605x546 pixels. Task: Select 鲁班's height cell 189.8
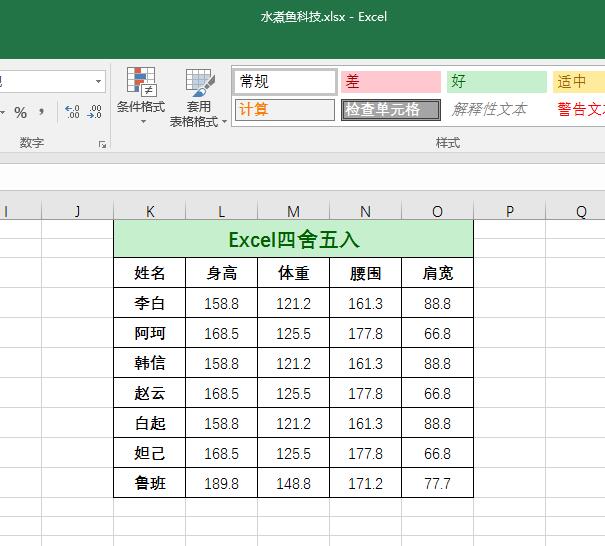click(x=221, y=483)
